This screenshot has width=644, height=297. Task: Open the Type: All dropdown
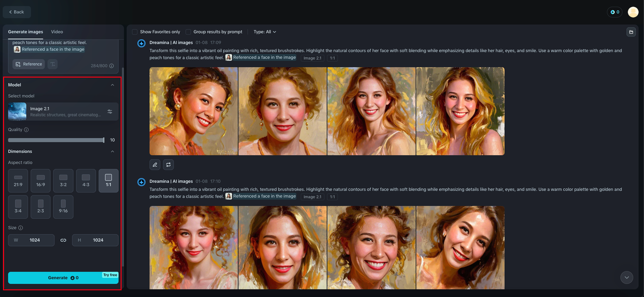(x=265, y=32)
